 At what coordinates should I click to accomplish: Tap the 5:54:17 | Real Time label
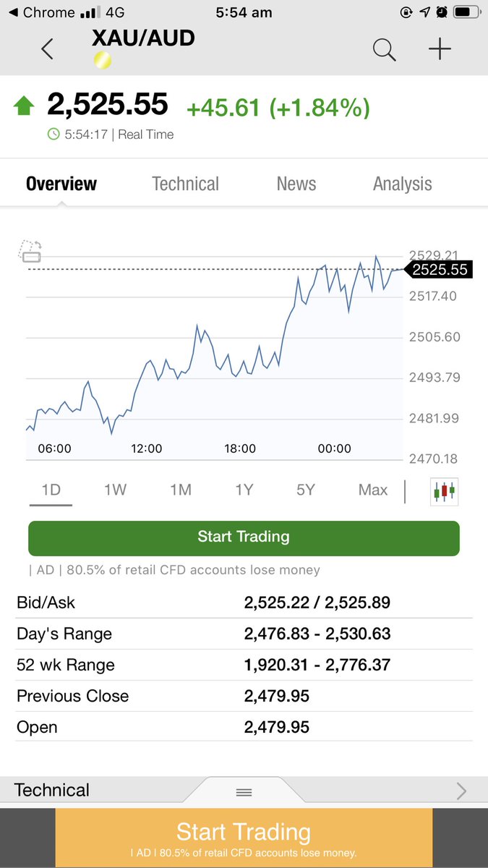[119, 135]
